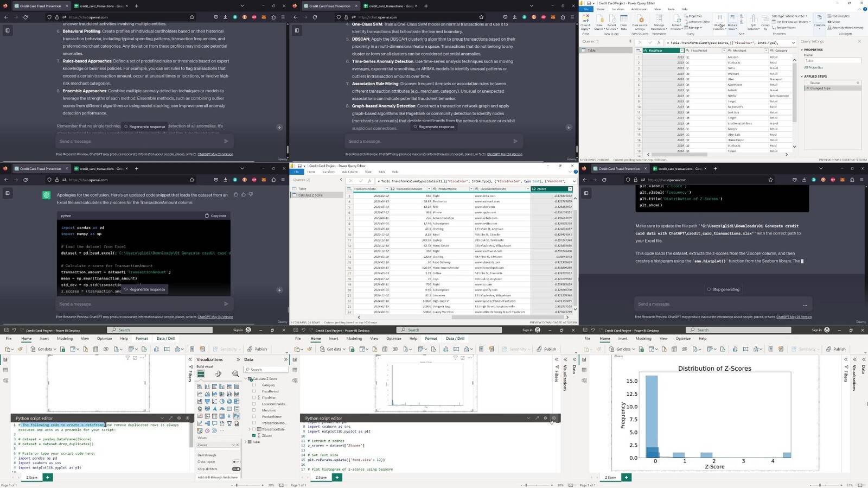The height and width of the screenshot is (488, 868).
Task: Toggle the Keep all filters switch
Action: click(x=236, y=469)
